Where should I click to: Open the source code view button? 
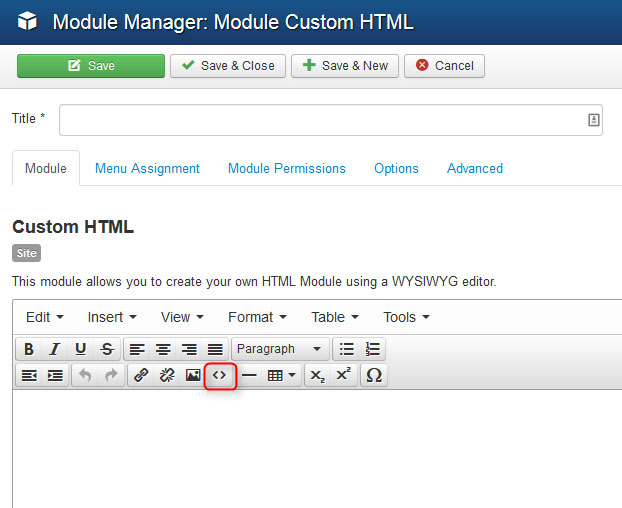pos(220,375)
